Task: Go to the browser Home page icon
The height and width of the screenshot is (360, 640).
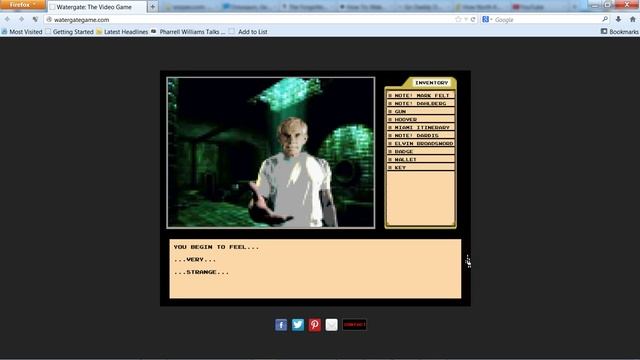Action: tap(633, 19)
